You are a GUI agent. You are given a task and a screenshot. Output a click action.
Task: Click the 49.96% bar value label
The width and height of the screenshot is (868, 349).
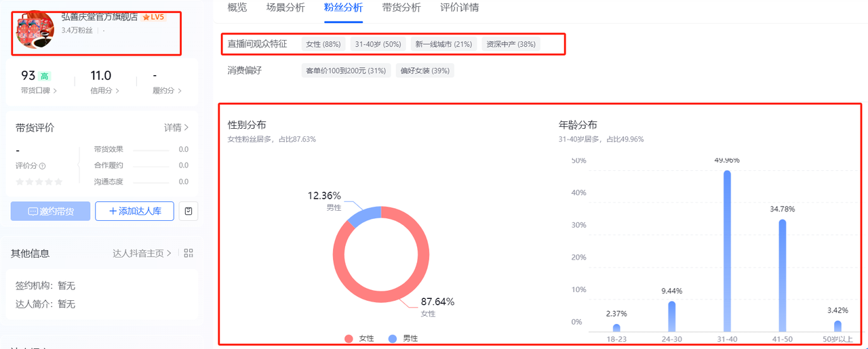click(727, 161)
